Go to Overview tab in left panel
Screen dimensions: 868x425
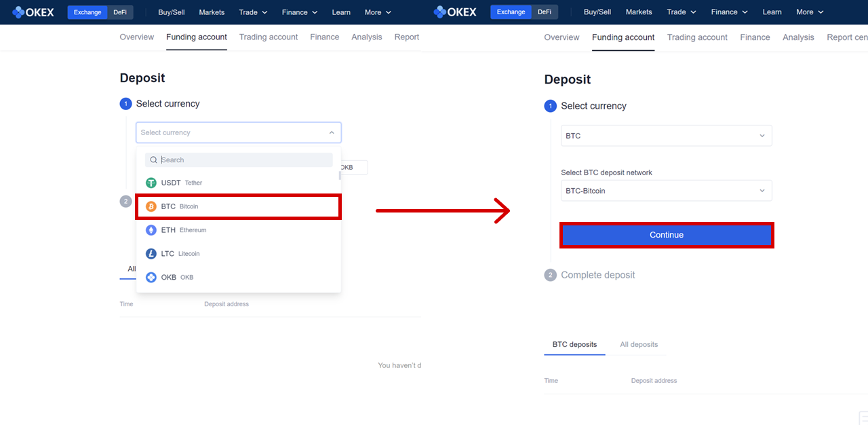tap(137, 37)
